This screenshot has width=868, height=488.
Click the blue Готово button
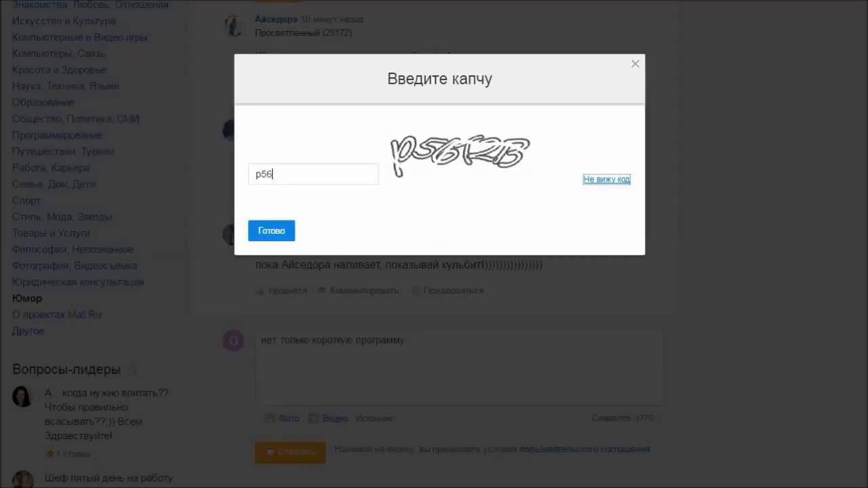tap(271, 230)
